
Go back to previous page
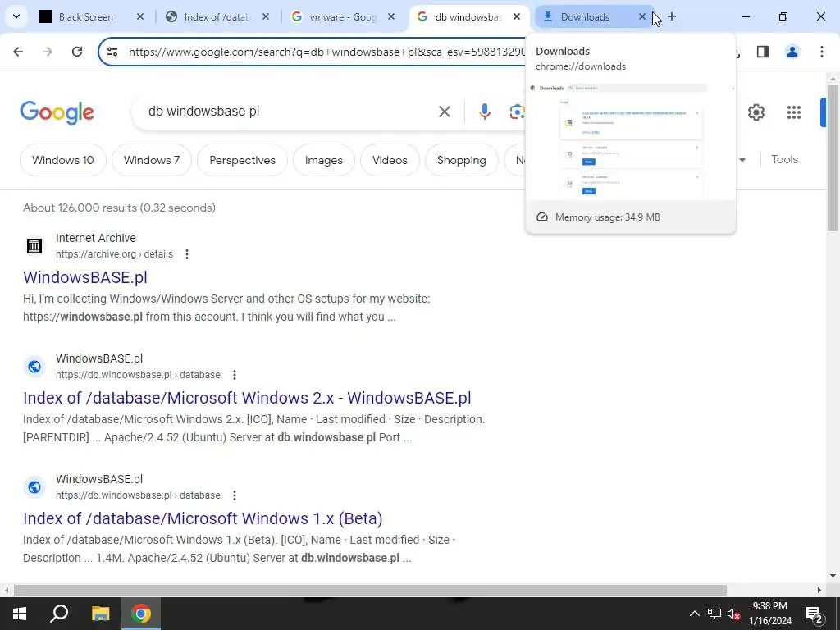coord(18,52)
